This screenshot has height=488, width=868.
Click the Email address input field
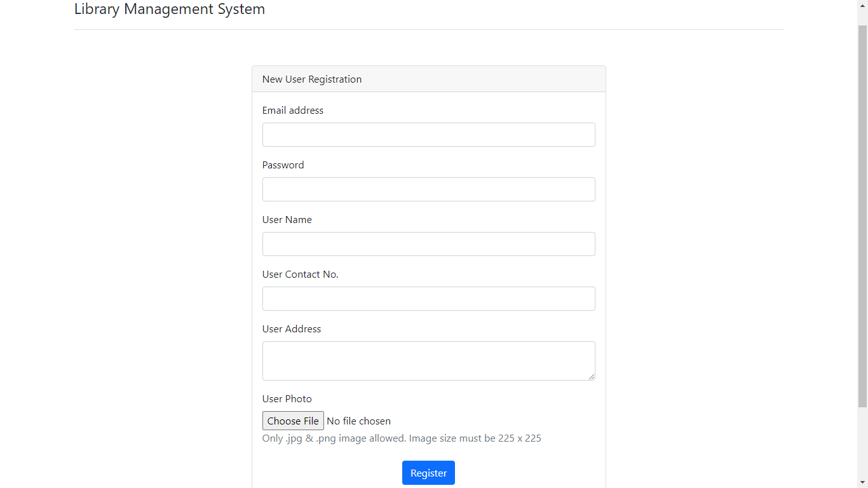point(428,135)
